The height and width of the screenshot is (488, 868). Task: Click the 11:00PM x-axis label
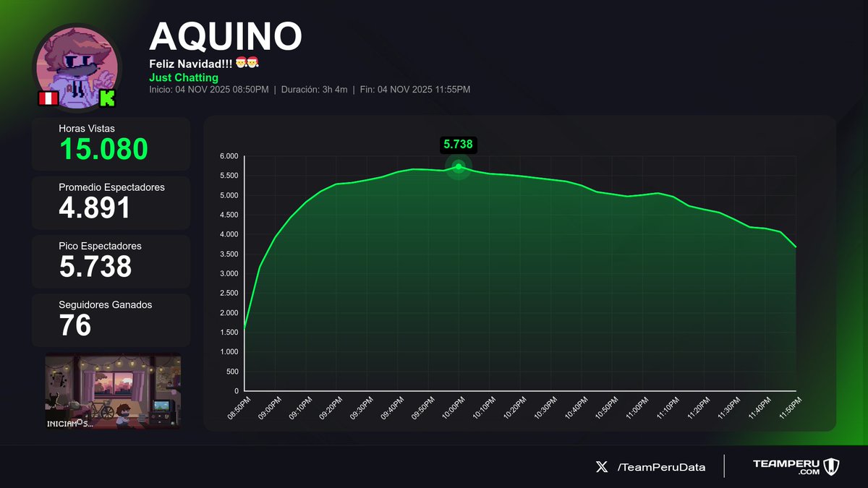636,407
